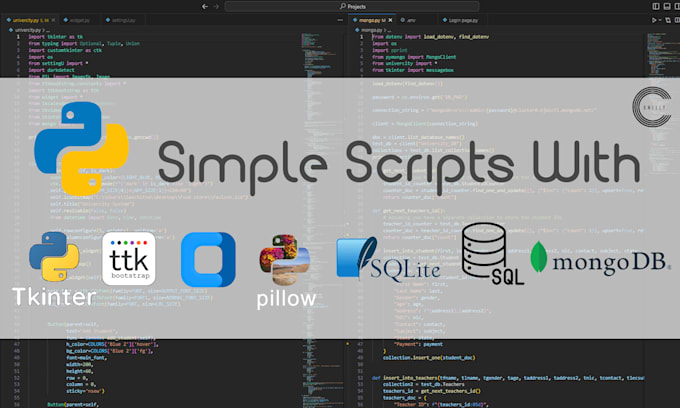Click the line "from settingU import *"

59,63
